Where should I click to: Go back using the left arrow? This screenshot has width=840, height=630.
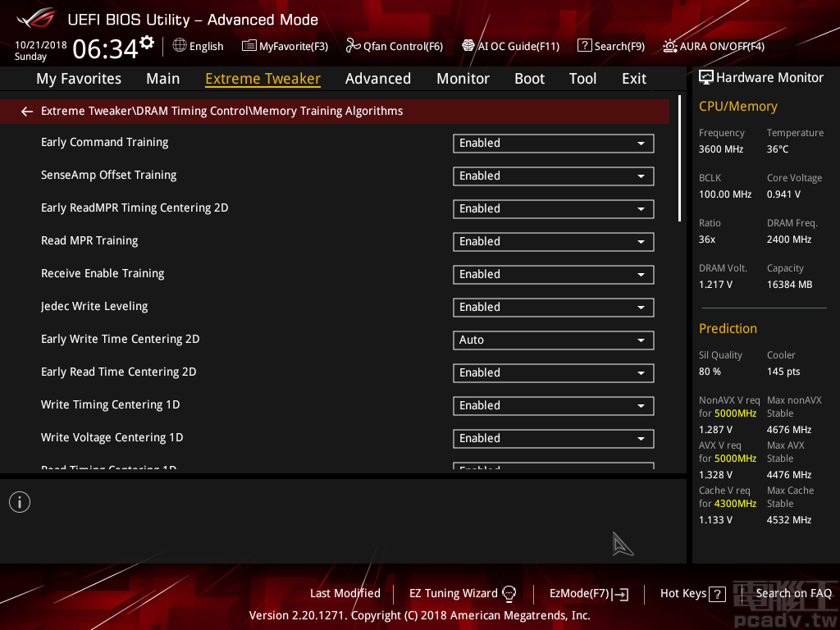27,112
